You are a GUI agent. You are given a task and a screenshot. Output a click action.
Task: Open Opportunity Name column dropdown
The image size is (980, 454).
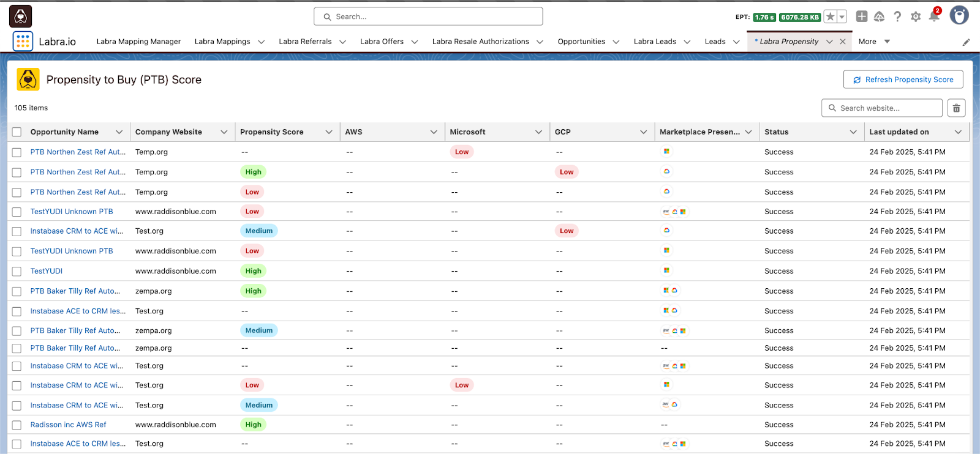click(x=119, y=132)
